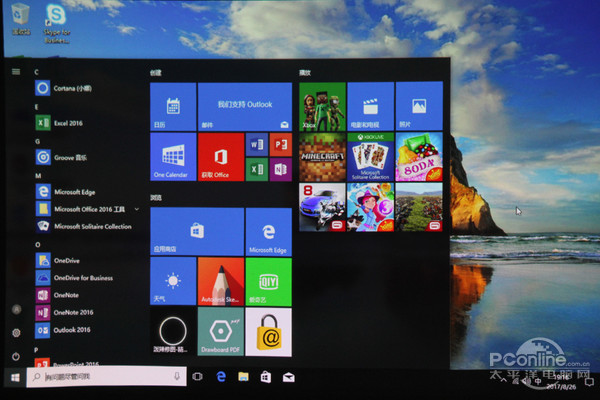
Task: Click the Windows Start button
Action: tap(15, 377)
